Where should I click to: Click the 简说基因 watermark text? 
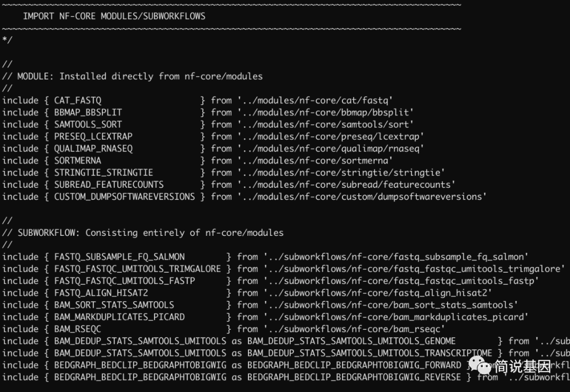(522, 367)
